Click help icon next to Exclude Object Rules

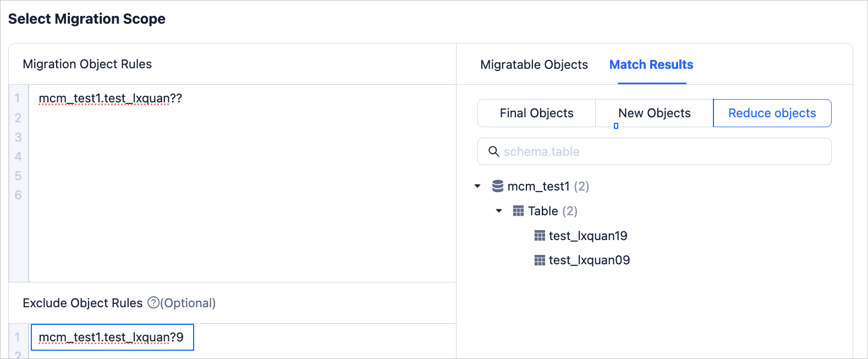click(153, 303)
